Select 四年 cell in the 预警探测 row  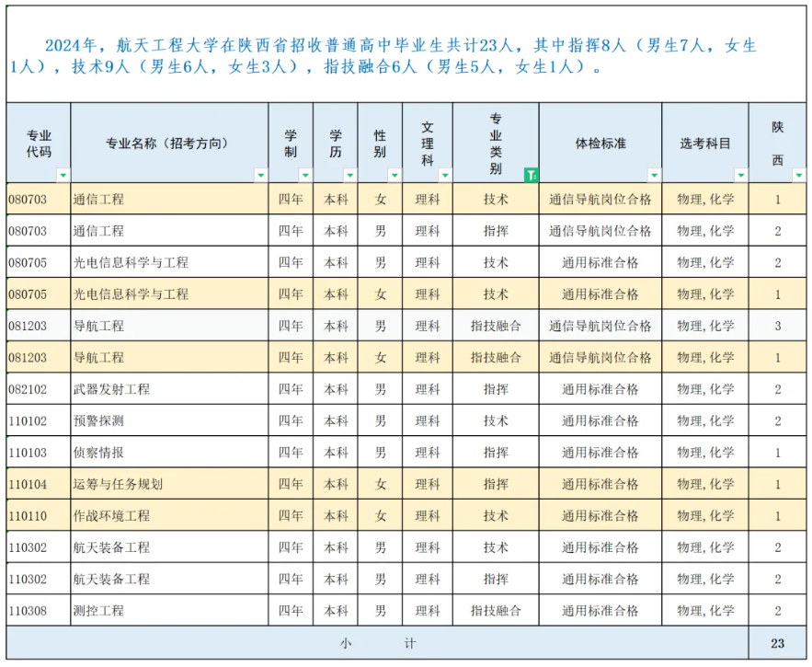(291, 420)
